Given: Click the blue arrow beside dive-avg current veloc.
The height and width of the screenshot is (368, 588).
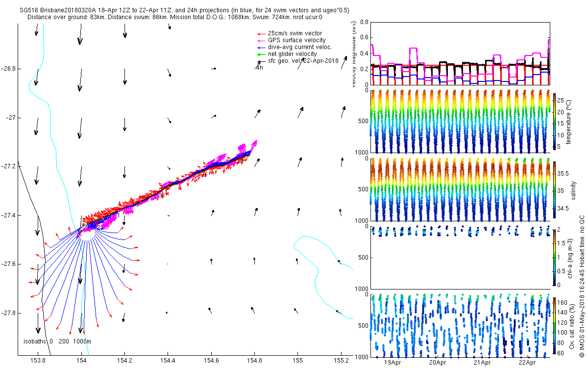Looking at the screenshot, I should click(x=261, y=47).
